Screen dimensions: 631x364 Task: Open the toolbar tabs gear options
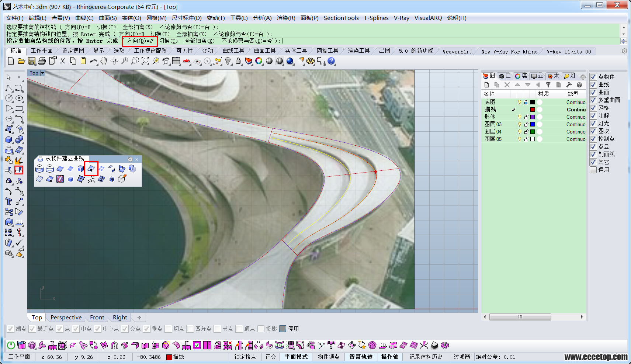coord(624,51)
